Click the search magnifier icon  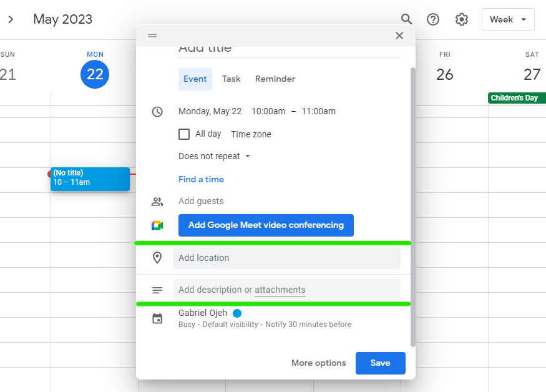pos(407,19)
